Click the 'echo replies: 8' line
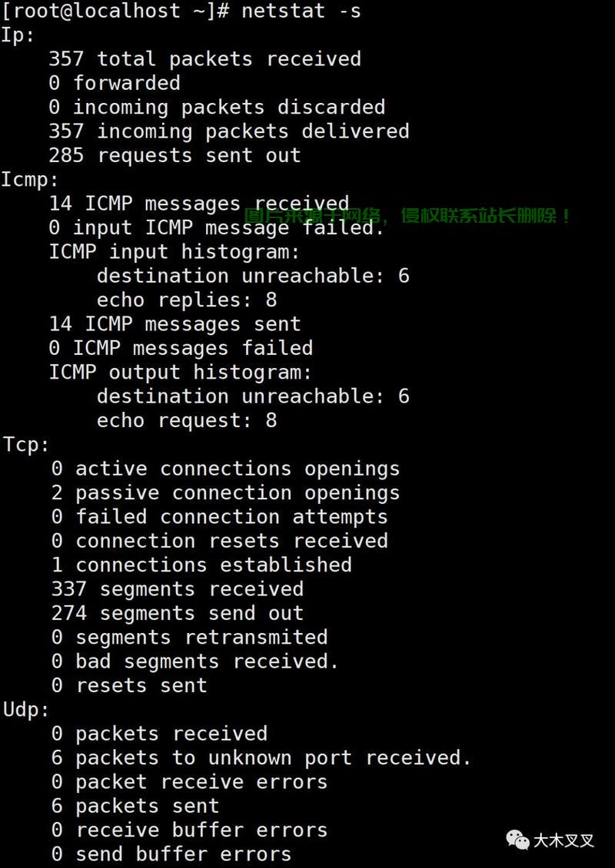Image resolution: width=615 pixels, height=868 pixels. click(187, 300)
